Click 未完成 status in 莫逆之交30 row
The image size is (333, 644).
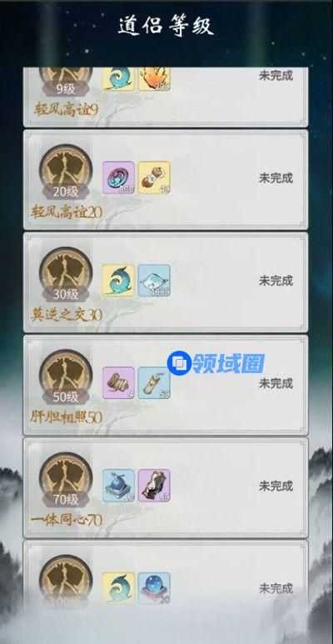[276, 281]
